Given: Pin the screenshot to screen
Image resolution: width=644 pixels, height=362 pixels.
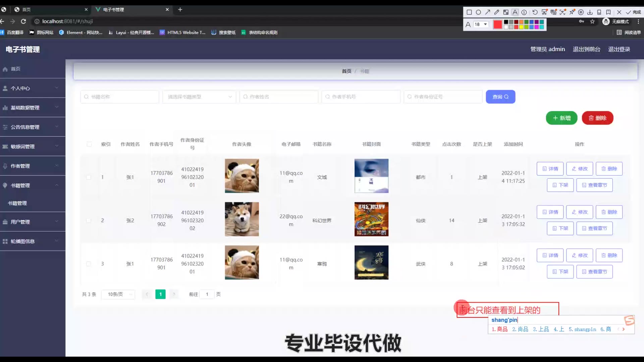Looking at the screenshot, I should [x=572, y=12].
